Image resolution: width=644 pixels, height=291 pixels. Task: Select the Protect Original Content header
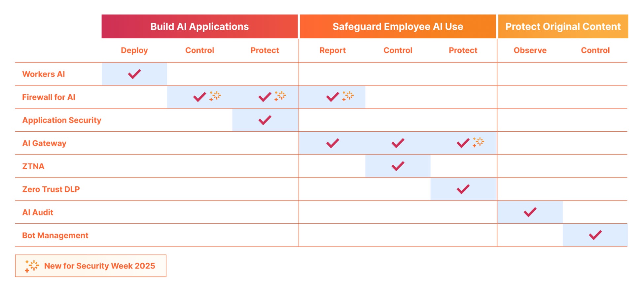tap(563, 26)
